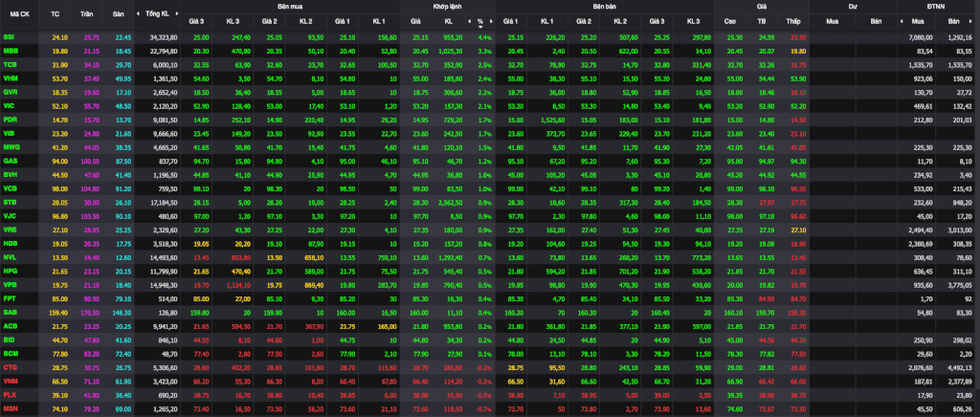This screenshot has width=980, height=417.
Task: Select GAS ticker row
Action: coord(10,161)
